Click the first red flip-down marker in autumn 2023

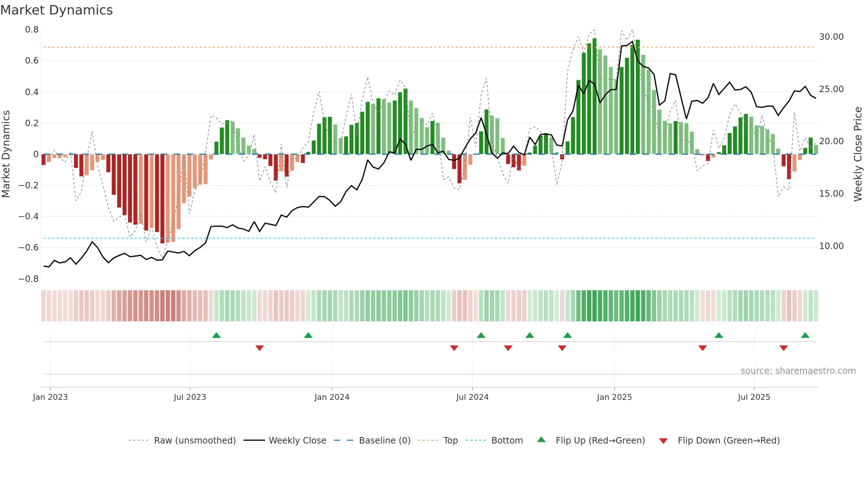pyautogui.click(x=260, y=348)
